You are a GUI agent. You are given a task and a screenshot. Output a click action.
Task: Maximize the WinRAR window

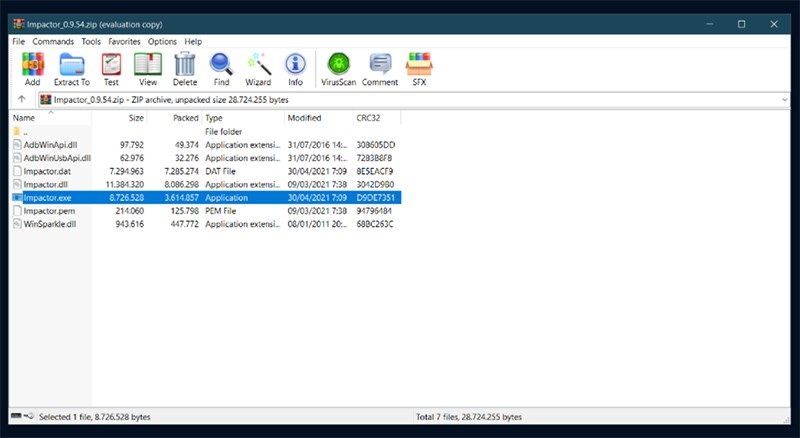(741, 24)
